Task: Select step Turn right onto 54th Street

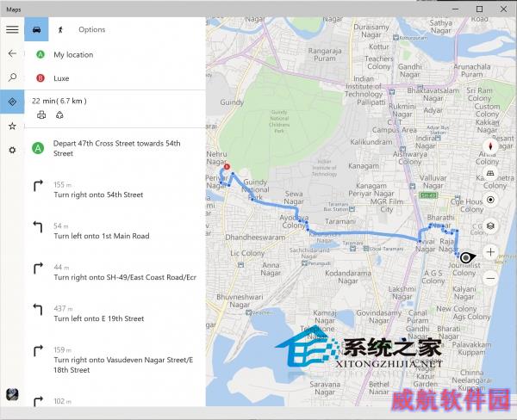Action: 115,189
